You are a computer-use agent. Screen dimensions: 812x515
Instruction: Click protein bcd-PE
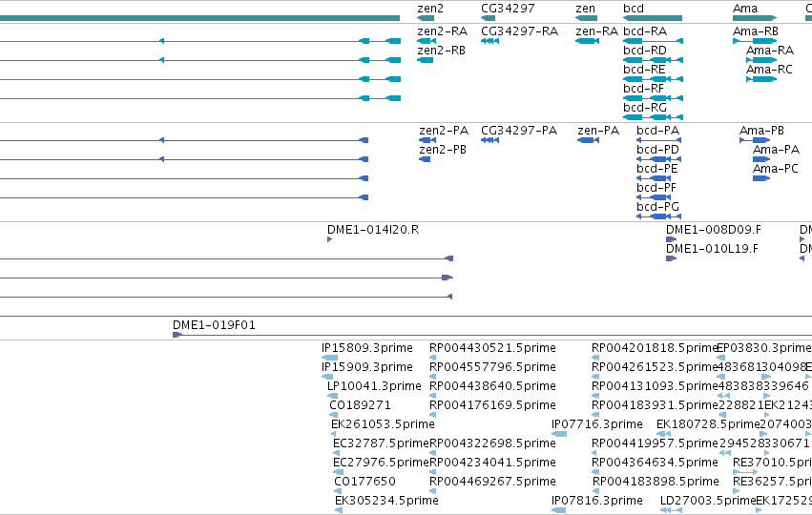[x=654, y=178]
